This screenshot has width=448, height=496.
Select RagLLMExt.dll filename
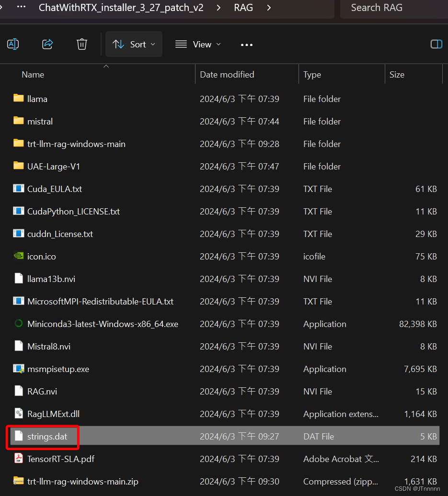53,414
